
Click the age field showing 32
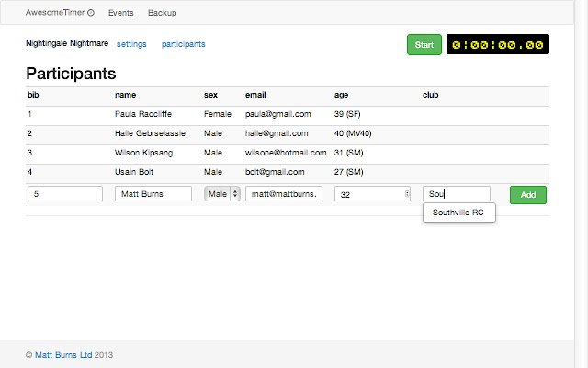[372, 194]
